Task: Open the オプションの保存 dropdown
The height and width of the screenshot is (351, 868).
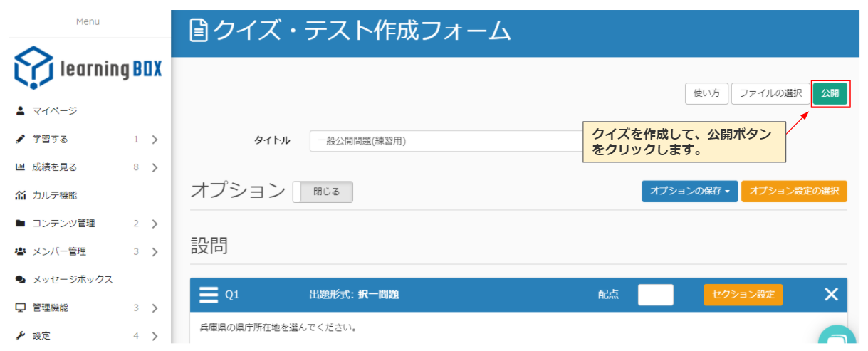Action: coord(689,192)
